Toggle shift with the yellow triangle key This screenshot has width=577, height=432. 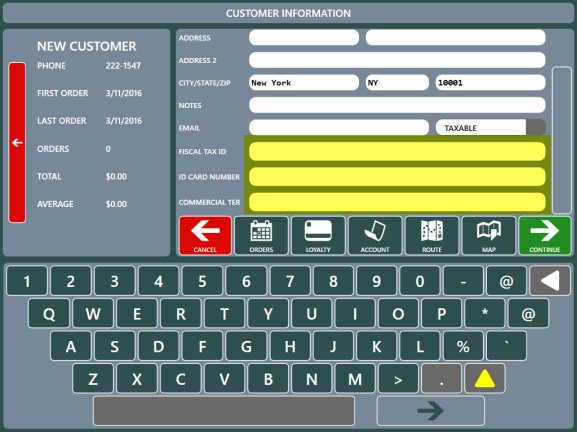click(x=485, y=379)
